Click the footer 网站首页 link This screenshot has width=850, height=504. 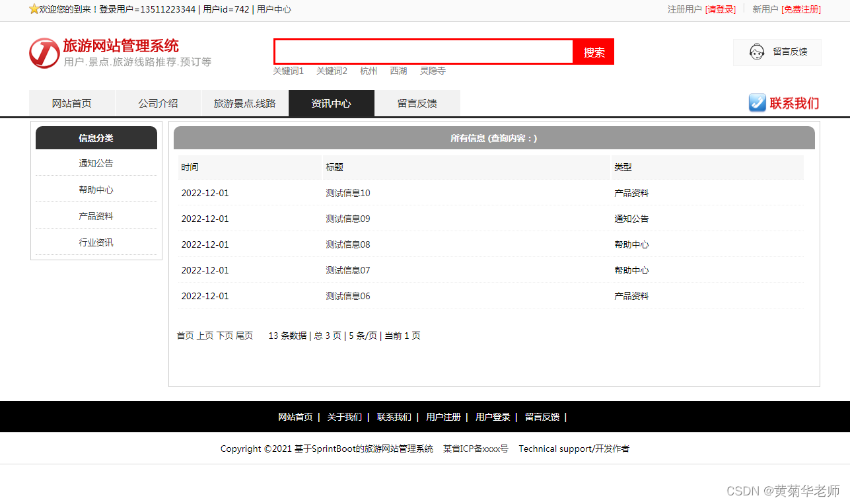pos(295,417)
